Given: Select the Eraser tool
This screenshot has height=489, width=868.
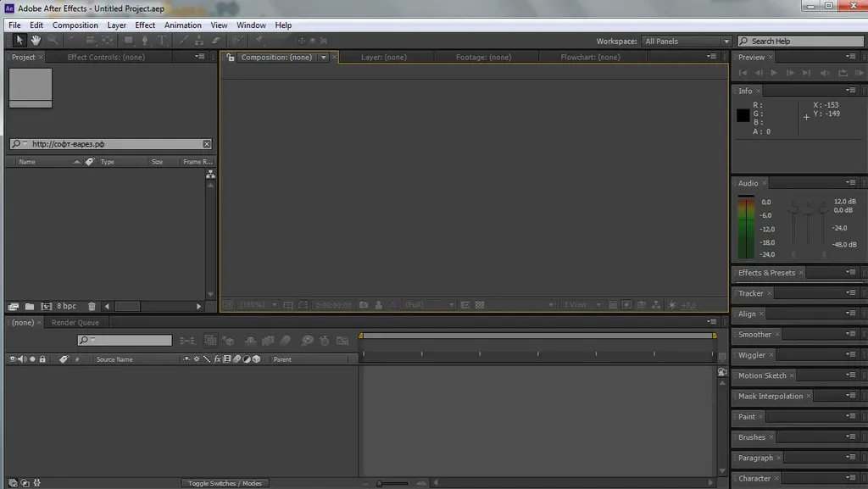Looking at the screenshot, I should [216, 40].
